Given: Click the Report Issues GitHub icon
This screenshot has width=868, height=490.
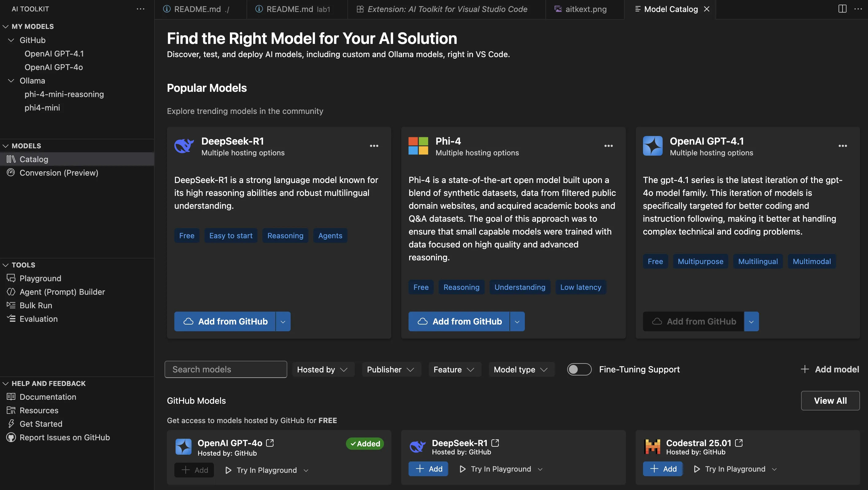Looking at the screenshot, I should point(11,437).
